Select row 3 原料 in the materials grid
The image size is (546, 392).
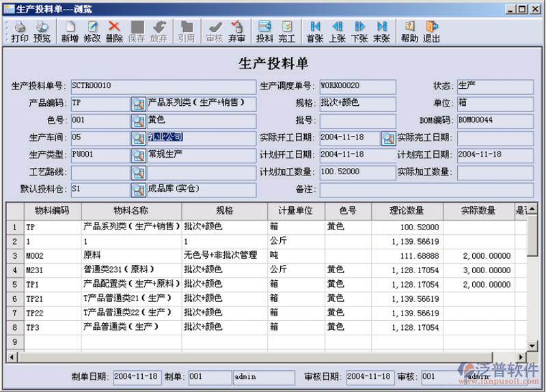(131, 255)
